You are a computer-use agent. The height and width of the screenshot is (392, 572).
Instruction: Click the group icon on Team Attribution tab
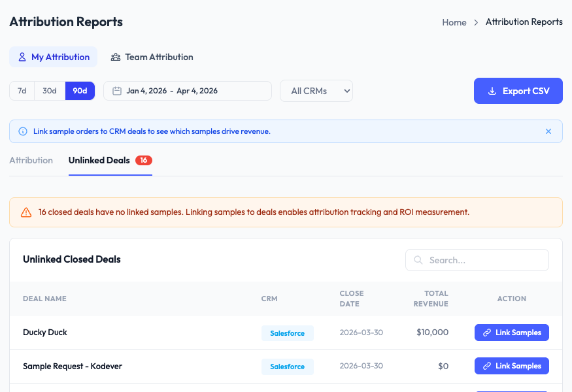(116, 57)
